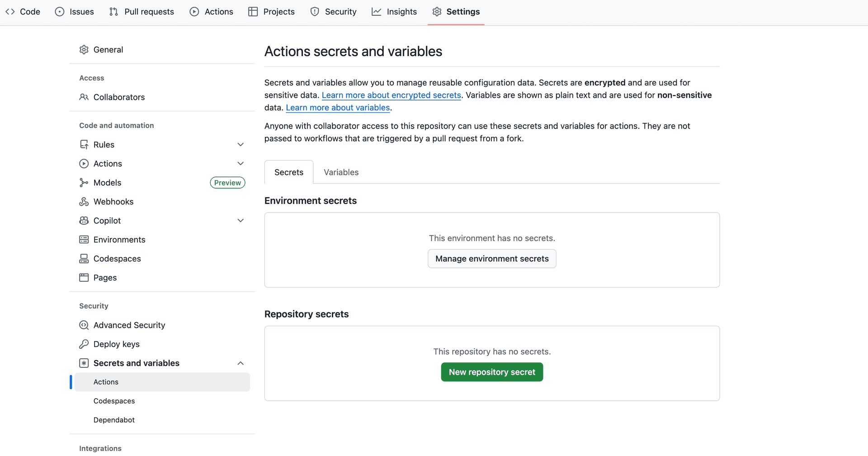
Task: Click the Manage environment secrets button
Action: 491,258
